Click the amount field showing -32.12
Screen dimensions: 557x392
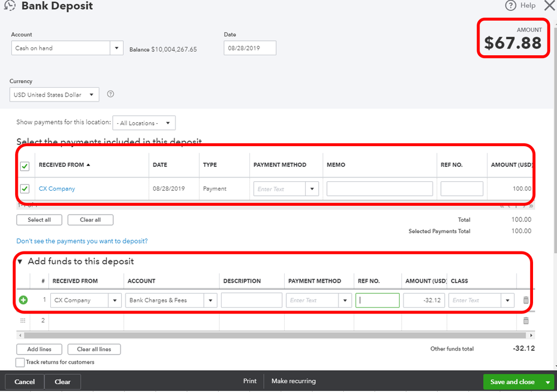tap(424, 300)
